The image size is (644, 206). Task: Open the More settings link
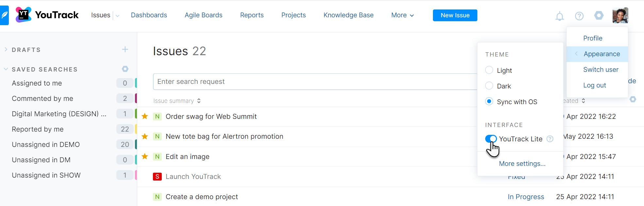click(522, 164)
